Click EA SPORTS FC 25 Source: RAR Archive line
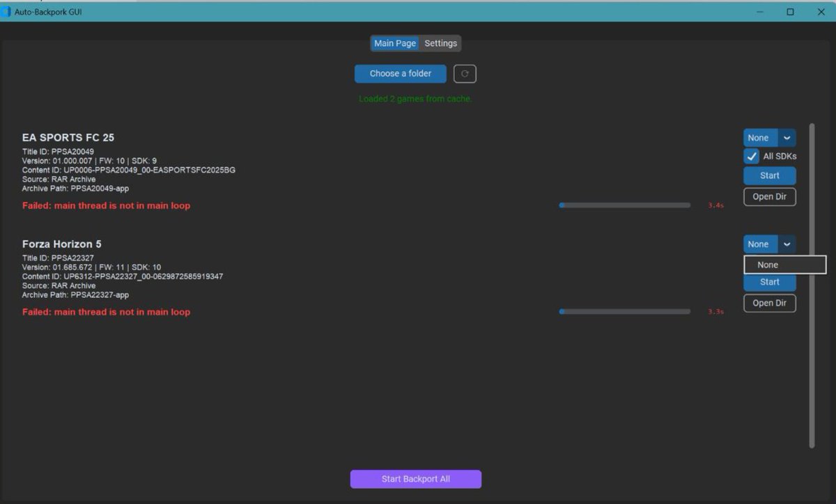This screenshot has width=836, height=504. [59, 180]
